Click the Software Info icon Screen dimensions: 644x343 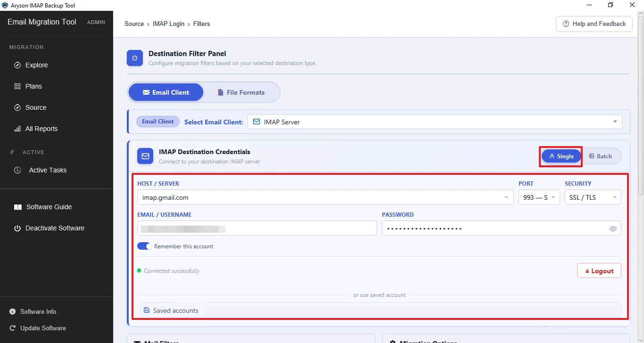coord(13,311)
